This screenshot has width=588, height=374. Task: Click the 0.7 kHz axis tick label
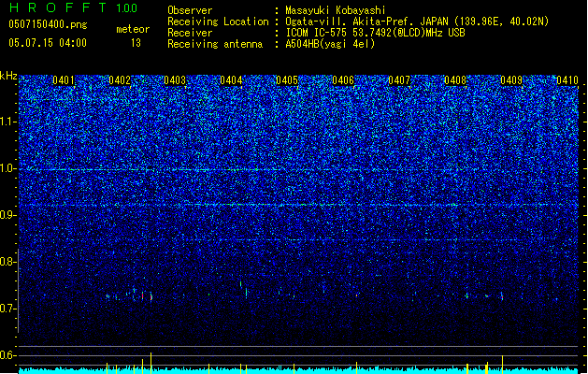pos(8,309)
